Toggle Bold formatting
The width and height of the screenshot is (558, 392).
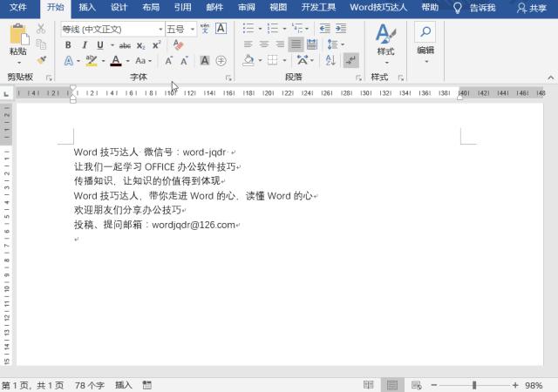(x=68, y=45)
